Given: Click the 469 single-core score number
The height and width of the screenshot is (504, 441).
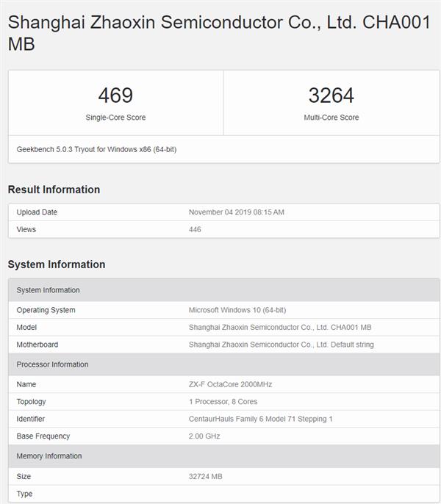Looking at the screenshot, I should (115, 96).
